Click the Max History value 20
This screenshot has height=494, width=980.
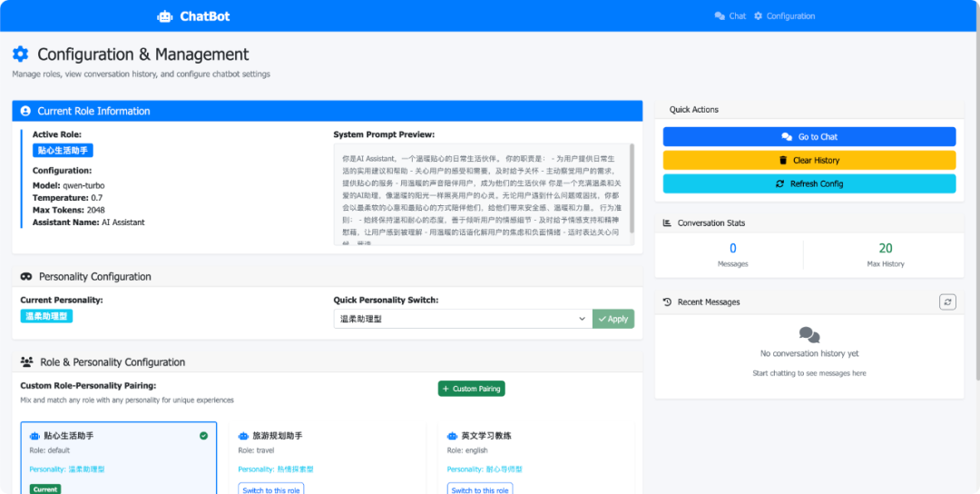pos(885,248)
